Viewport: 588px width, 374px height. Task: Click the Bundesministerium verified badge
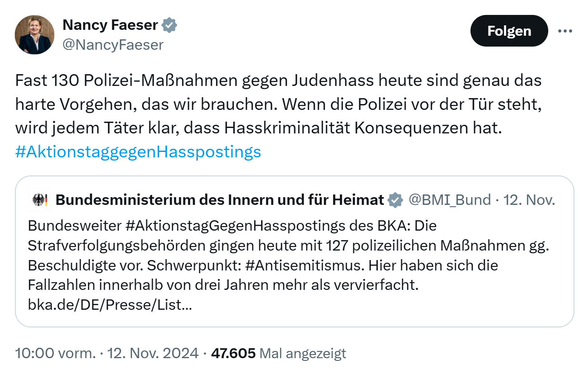395,200
